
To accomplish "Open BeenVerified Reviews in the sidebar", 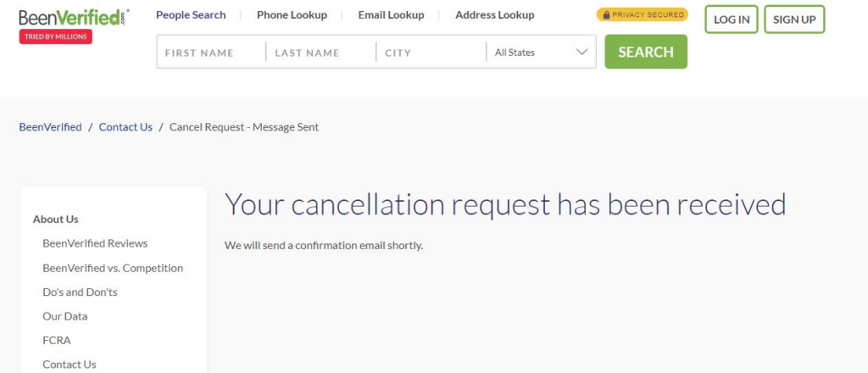I will click(95, 243).
